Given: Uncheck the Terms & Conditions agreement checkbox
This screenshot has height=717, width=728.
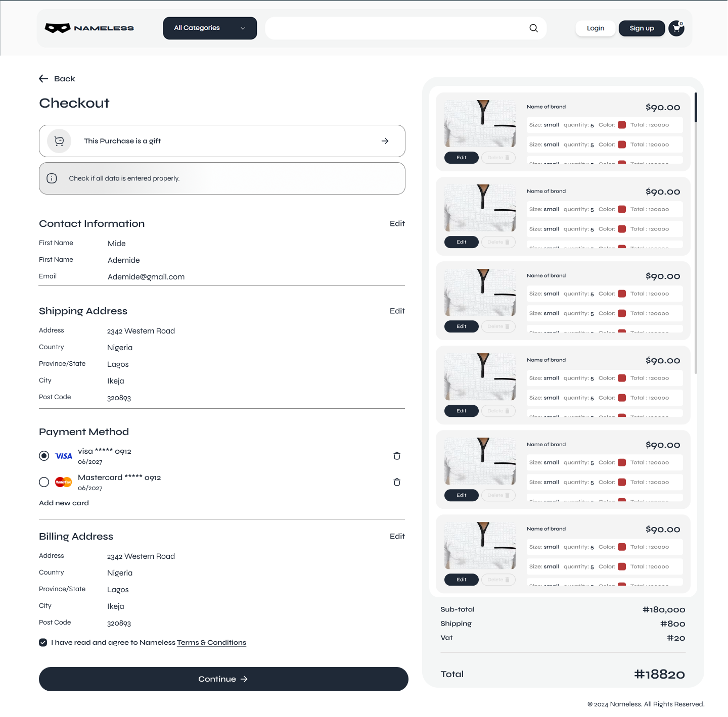Looking at the screenshot, I should click(x=43, y=642).
